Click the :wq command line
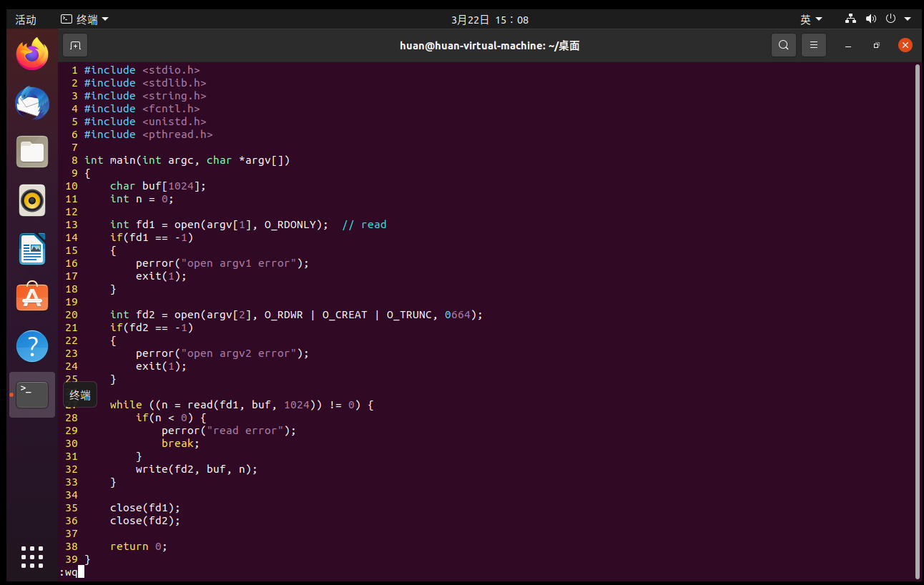Image resolution: width=924 pixels, height=585 pixels. click(72, 572)
